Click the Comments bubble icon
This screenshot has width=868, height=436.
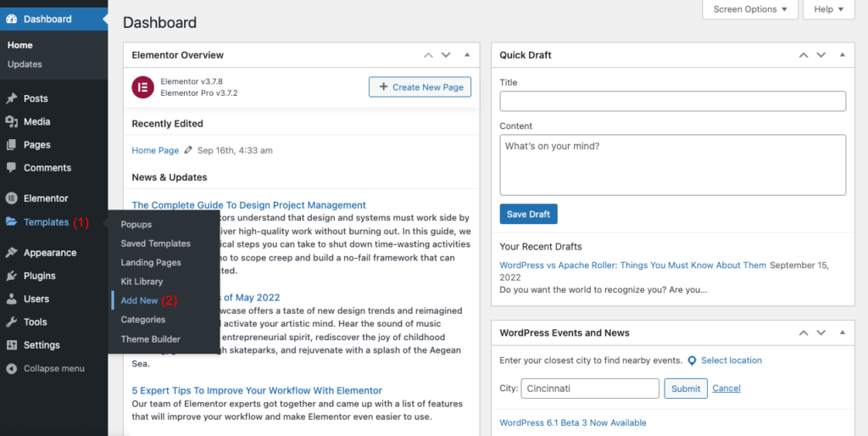(x=11, y=168)
